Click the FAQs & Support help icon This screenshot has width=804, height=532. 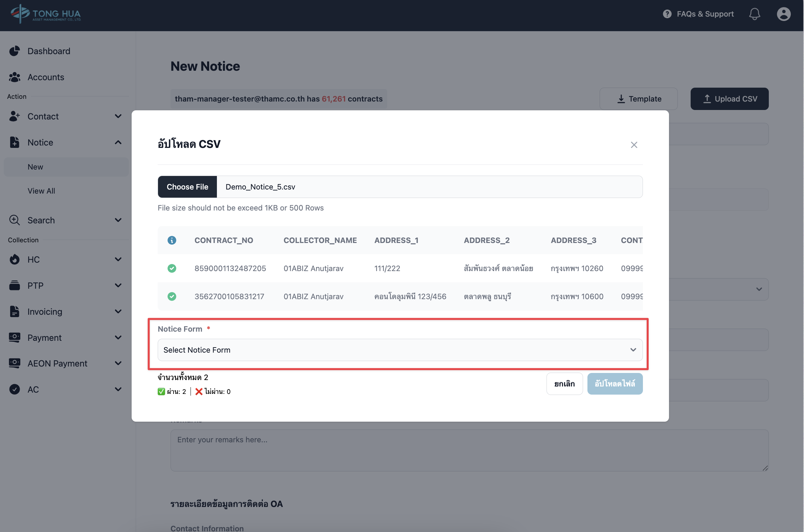click(x=667, y=14)
